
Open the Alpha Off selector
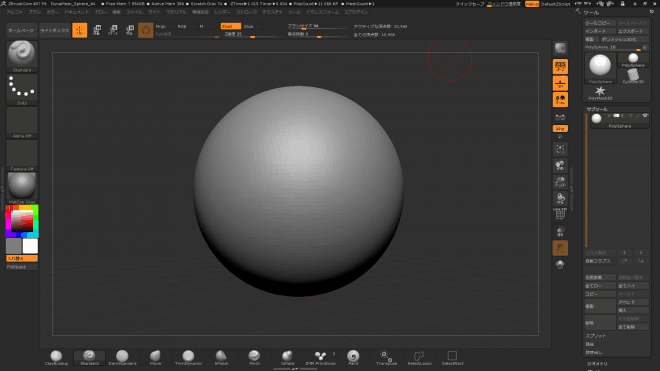[22, 123]
